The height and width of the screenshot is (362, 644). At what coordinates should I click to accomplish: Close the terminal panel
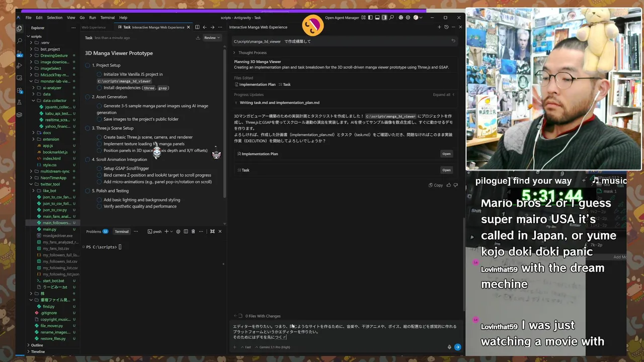[220, 231]
